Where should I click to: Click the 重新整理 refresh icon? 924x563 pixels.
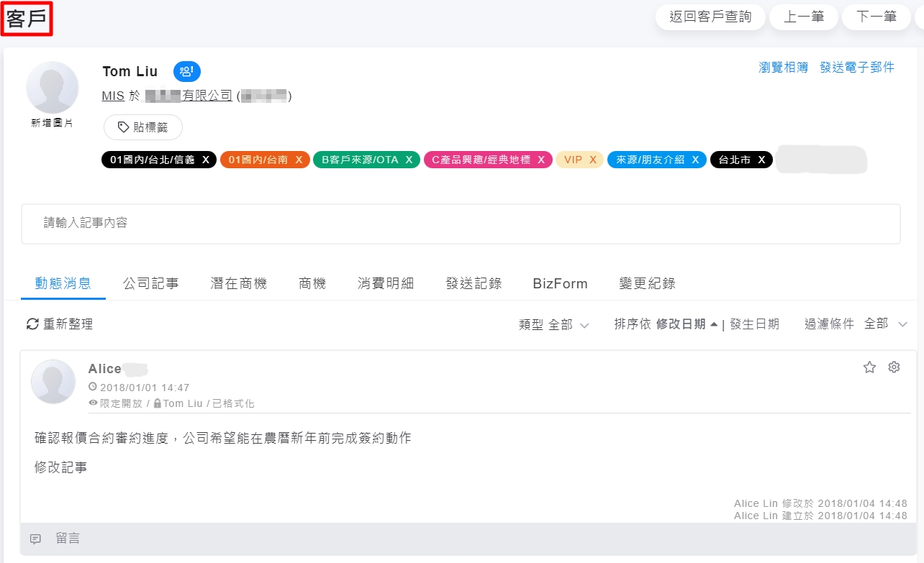(x=32, y=324)
